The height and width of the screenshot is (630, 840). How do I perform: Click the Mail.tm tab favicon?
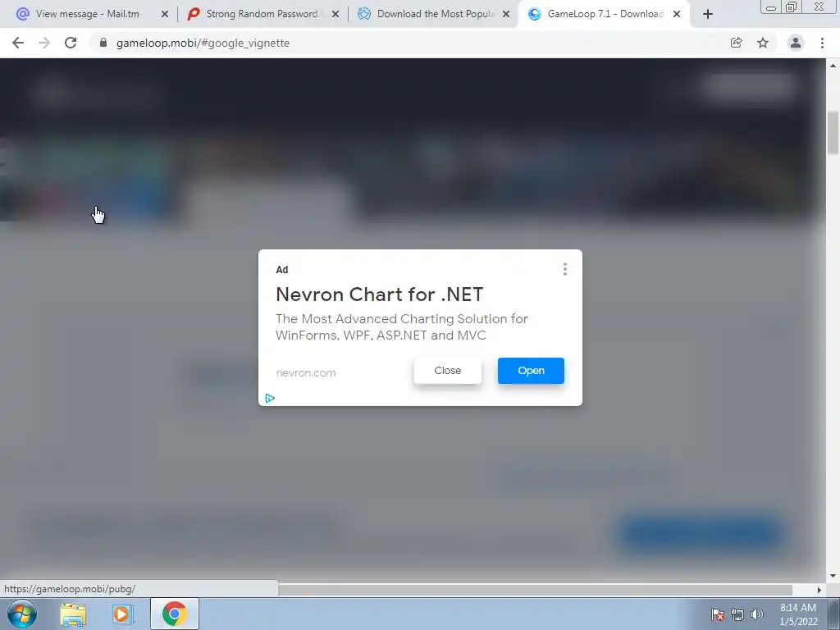(x=22, y=14)
